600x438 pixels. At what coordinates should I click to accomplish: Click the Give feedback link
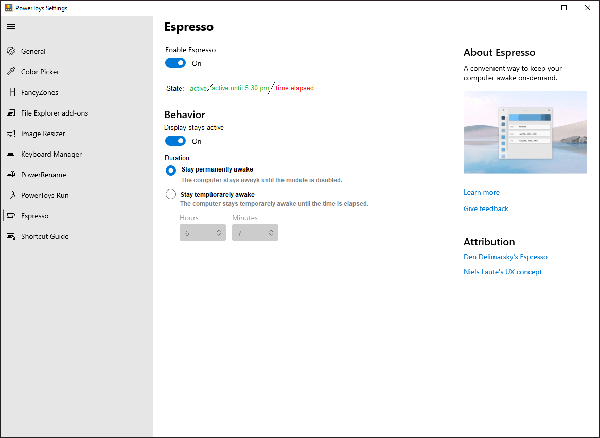(486, 208)
